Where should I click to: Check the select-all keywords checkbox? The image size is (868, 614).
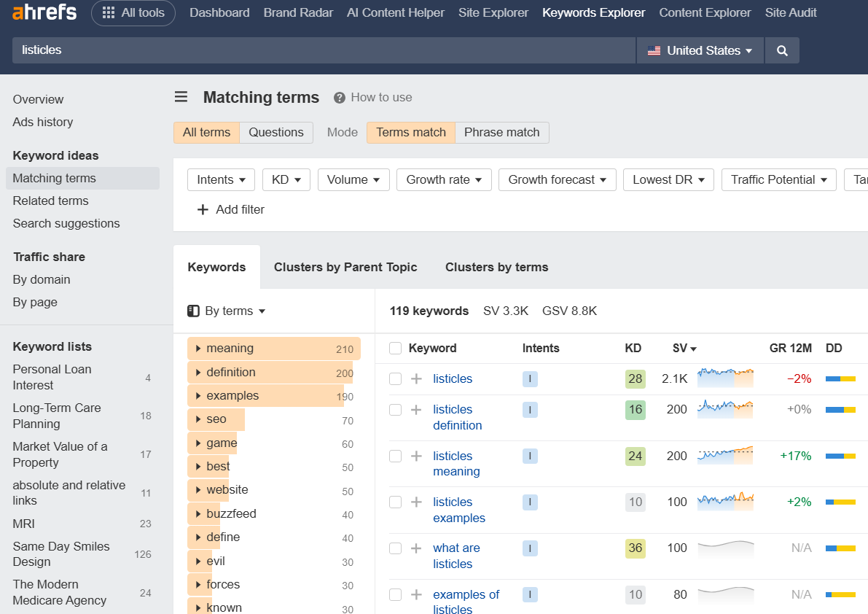pos(395,349)
